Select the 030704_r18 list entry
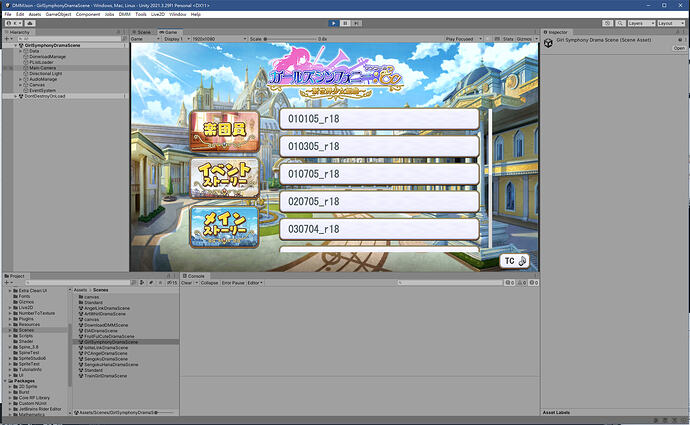Image resolution: width=690 pixels, height=425 pixels. (x=379, y=229)
